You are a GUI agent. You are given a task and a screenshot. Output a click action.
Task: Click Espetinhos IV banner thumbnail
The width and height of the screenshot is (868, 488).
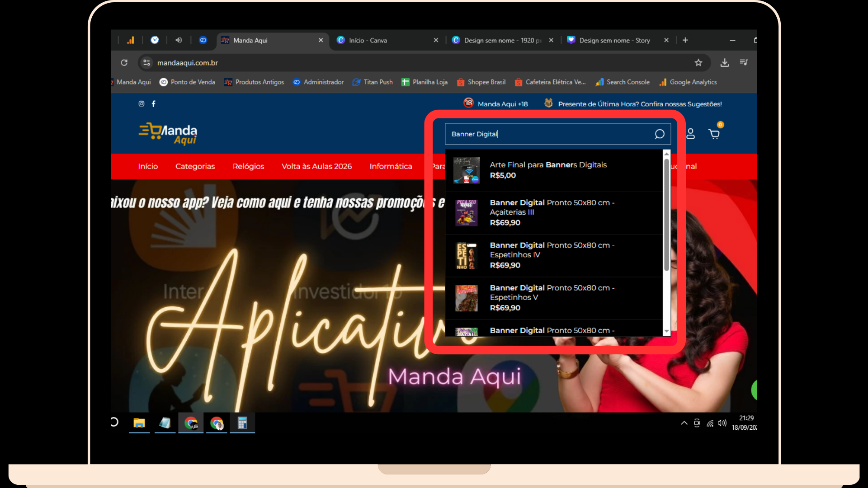[467, 255]
